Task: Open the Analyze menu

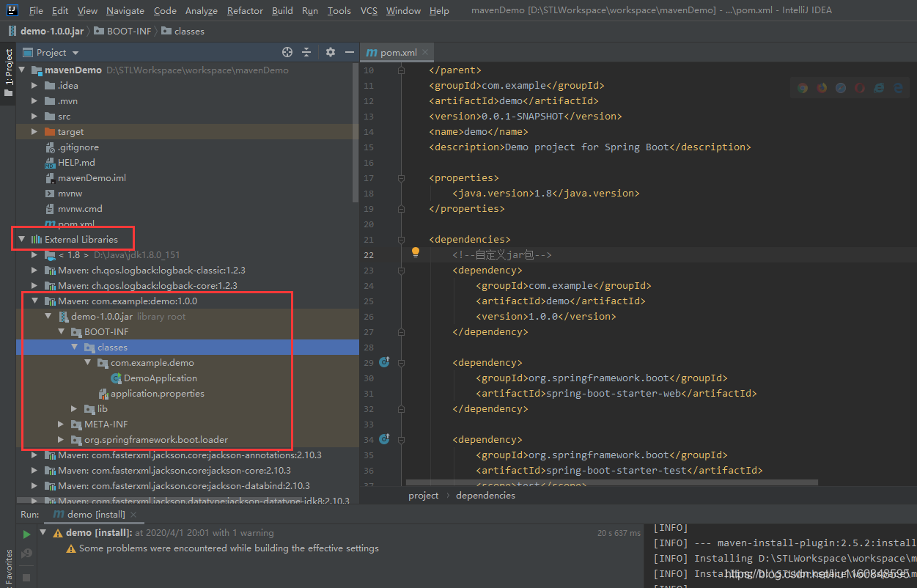Action: pos(201,11)
